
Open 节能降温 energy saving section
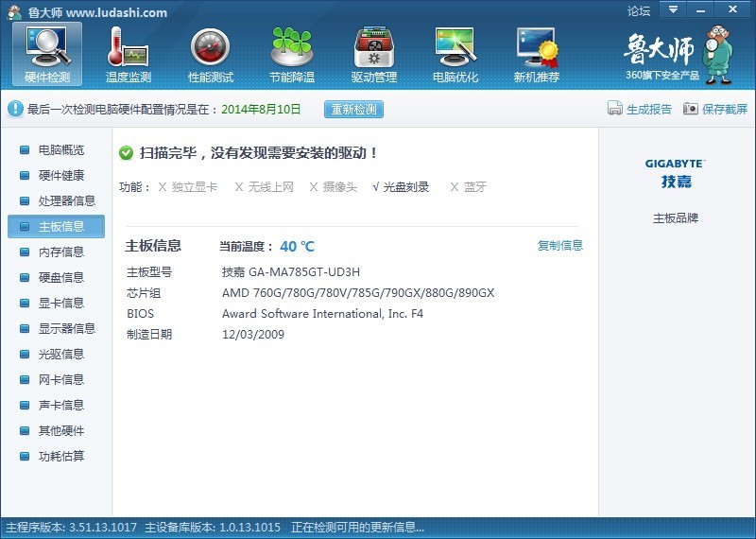292,55
